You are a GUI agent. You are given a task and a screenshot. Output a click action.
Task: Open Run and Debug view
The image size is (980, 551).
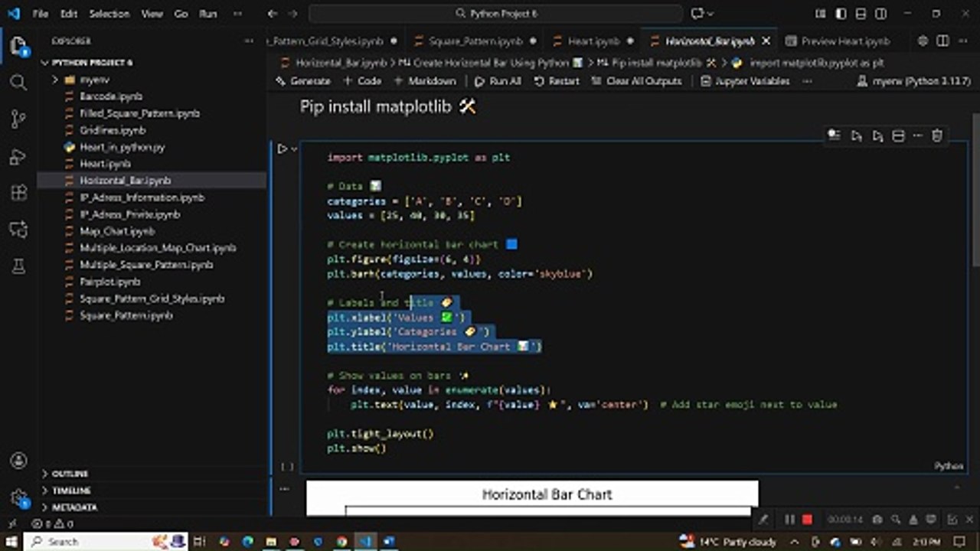pyautogui.click(x=18, y=156)
